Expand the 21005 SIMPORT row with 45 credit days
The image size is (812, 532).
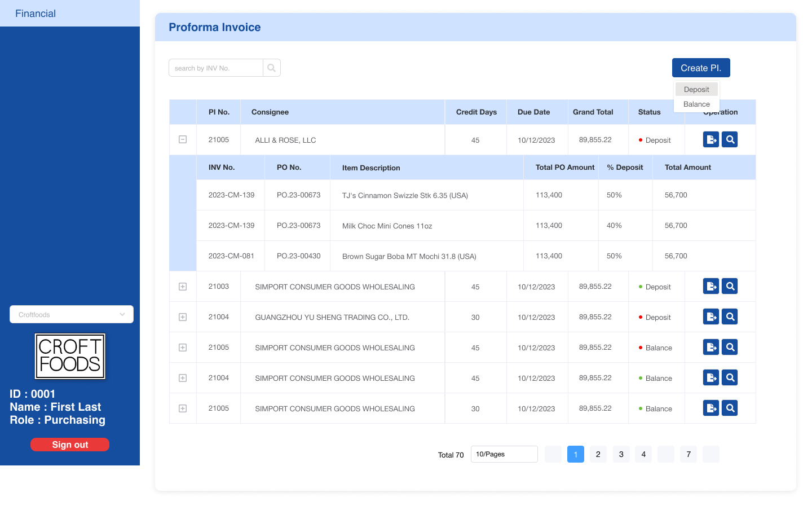183,348
